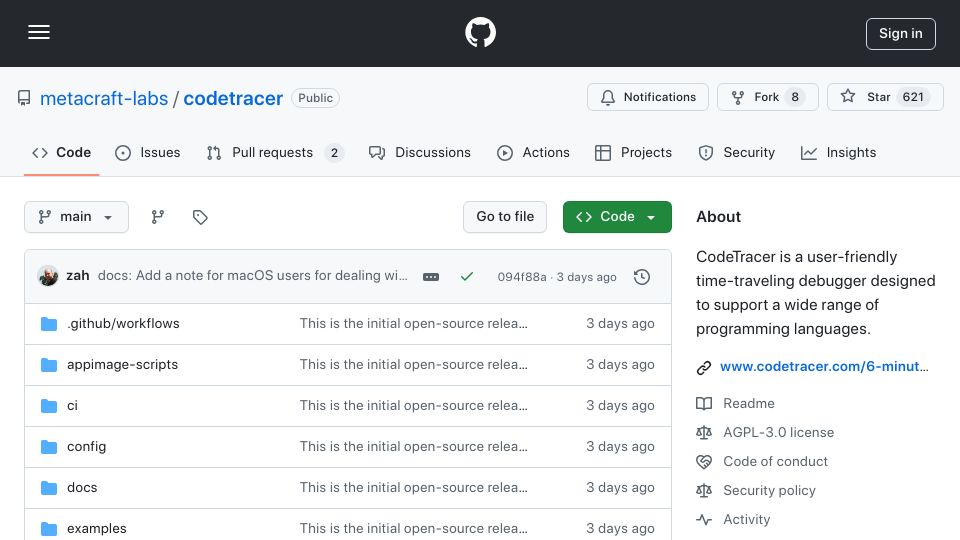Open the appimage-scripts folder
The width and height of the screenshot is (960, 540).
(x=122, y=364)
